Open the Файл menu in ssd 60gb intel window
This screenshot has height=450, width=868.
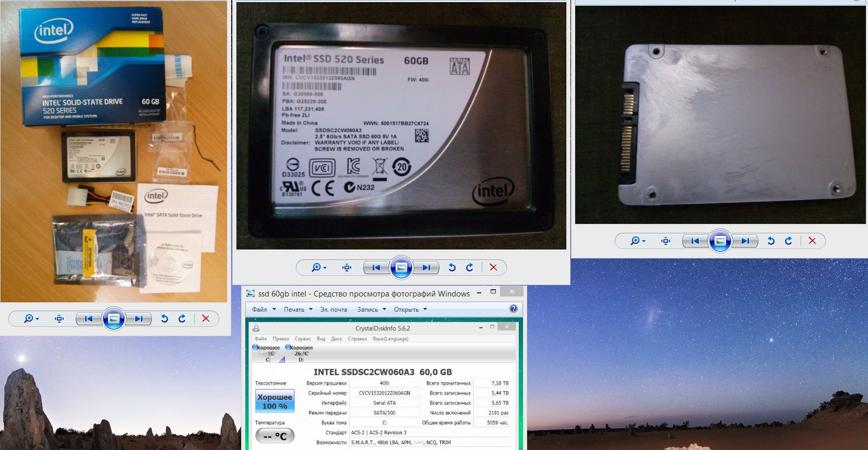click(264, 310)
